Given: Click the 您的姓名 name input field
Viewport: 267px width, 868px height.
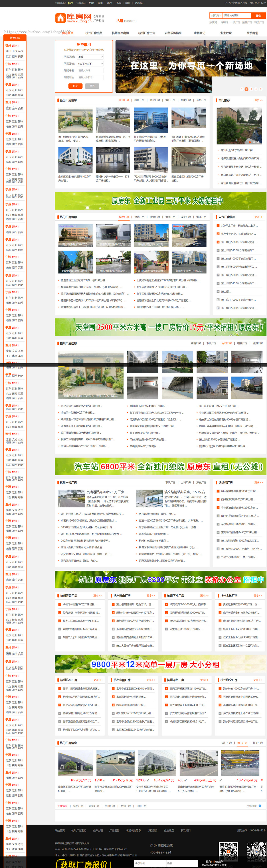Looking at the screenshot, I should (90, 70).
